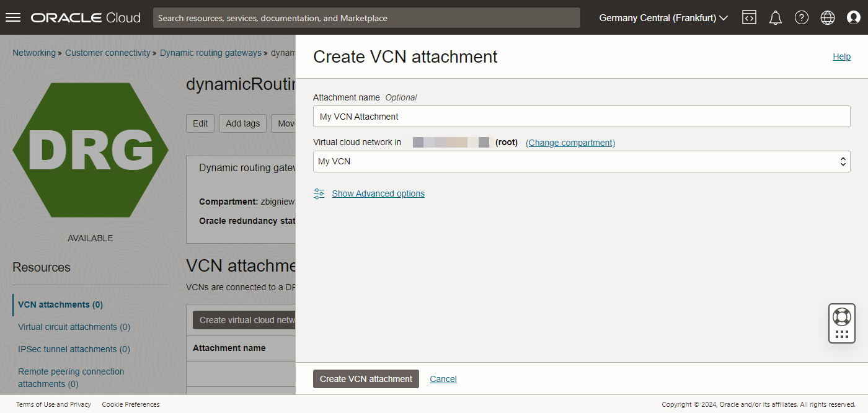Click the Add tags button
The height and width of the screenshot is (413, 868).
pyautogui.click(x=243, y=123)
